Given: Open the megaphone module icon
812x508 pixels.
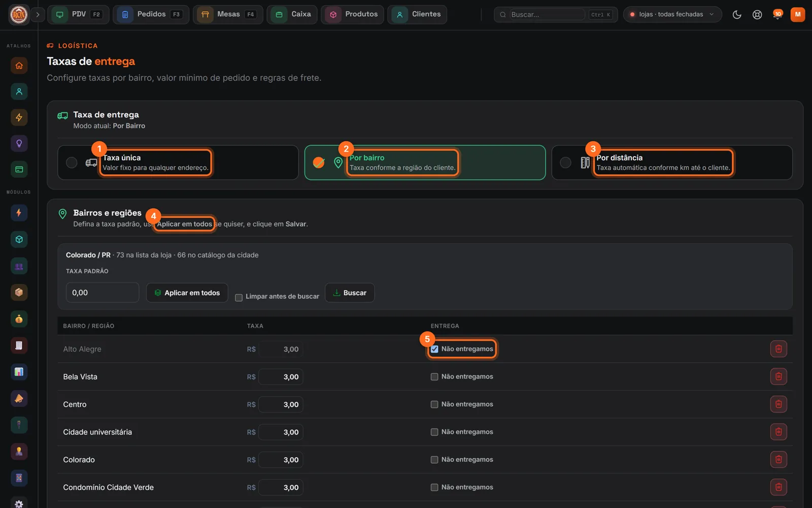Looking at the screenshot, I should point(19,398).
